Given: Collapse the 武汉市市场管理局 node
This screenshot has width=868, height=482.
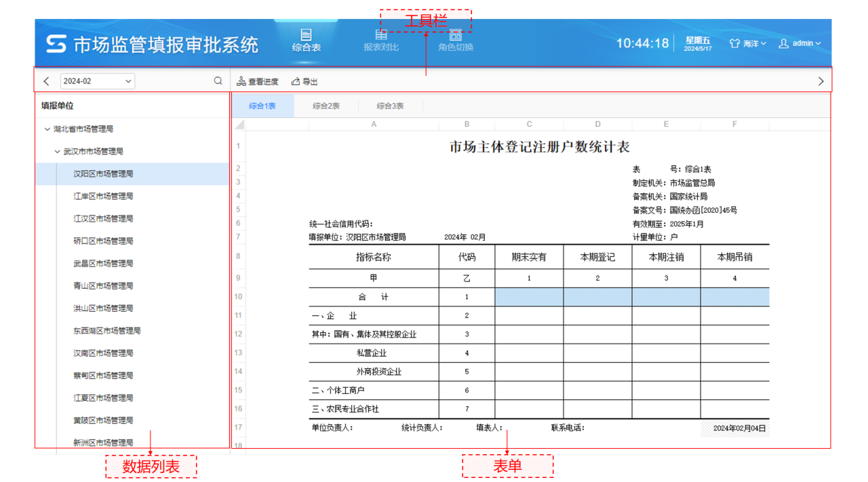Looking at the screenshot, I should click(56, 151).
